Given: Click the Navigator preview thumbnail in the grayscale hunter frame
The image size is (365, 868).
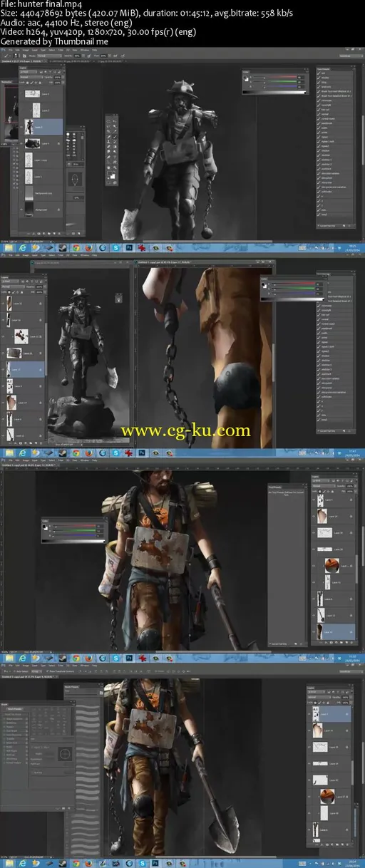Looking at the screenshot, I should [x=11, y=114].
